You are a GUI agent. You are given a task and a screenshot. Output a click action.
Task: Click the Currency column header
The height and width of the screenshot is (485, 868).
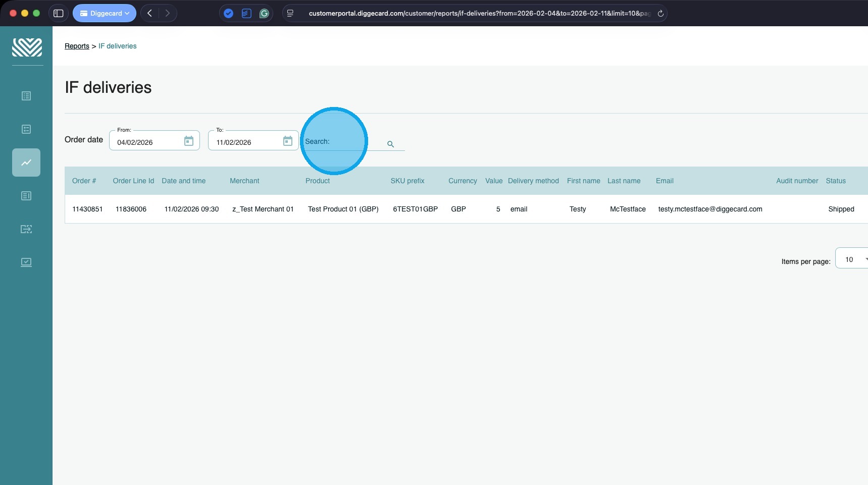point(463,181)
